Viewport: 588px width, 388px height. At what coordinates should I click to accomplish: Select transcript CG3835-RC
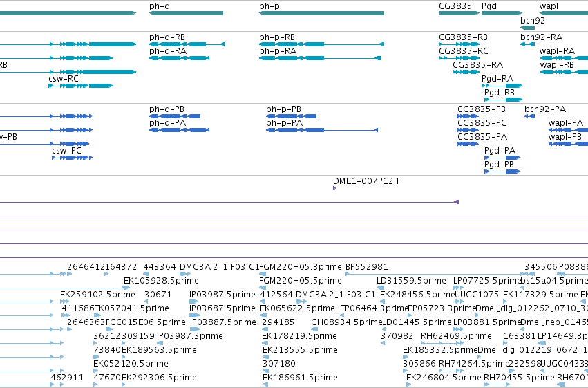tap(463, 51)
